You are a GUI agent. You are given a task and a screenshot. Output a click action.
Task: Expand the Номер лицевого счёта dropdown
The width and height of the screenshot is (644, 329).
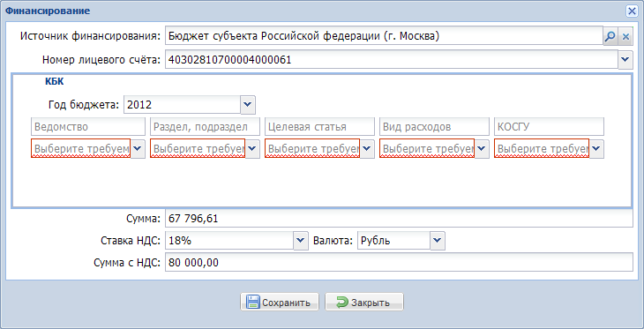coord(625,60)
